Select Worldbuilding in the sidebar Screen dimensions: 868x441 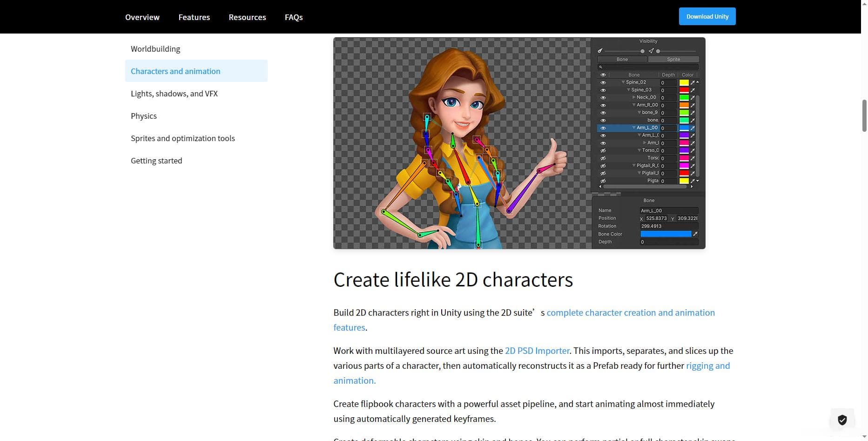coord(155,49)
